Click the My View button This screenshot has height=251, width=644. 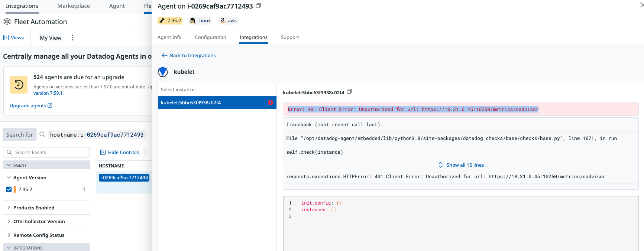pos(51,38)
